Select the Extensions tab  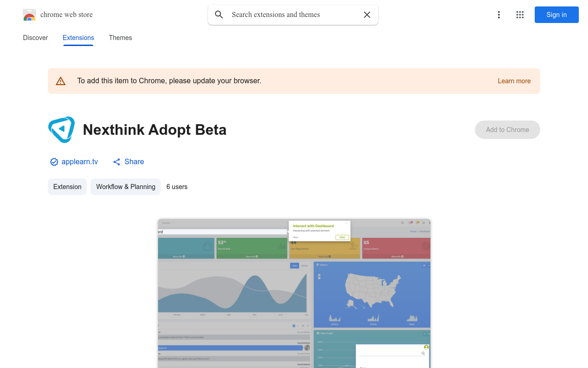click(x=79, y=38)
